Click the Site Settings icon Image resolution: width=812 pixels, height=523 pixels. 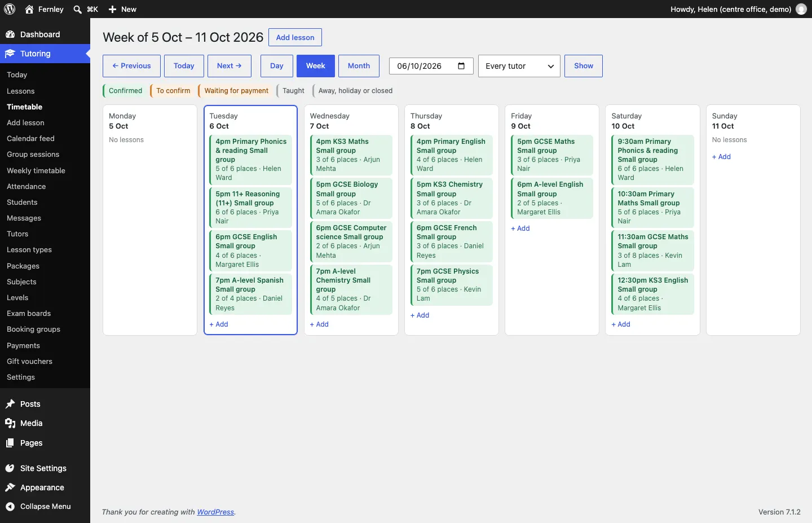[10, 468]
